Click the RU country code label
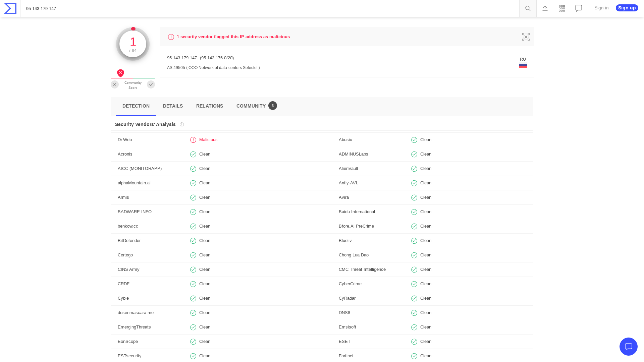The height and width of the screenshot is (362, 644). click(x=523, y=59)
